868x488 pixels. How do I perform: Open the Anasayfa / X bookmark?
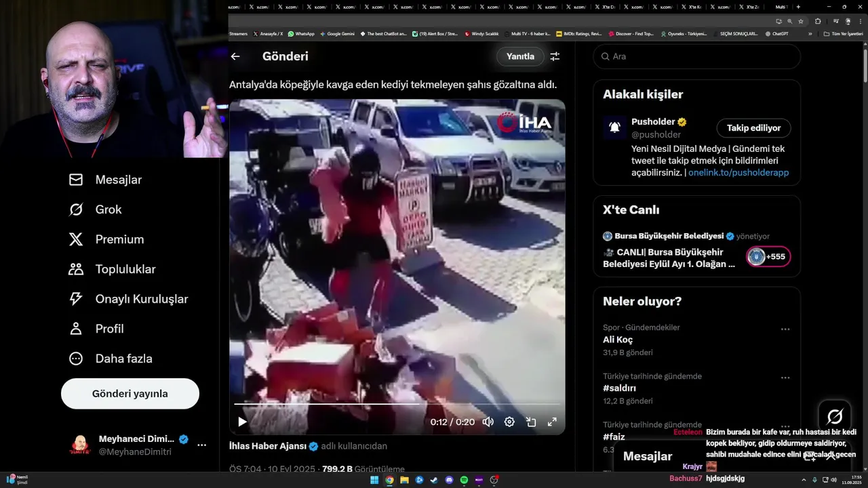(268, 33)
